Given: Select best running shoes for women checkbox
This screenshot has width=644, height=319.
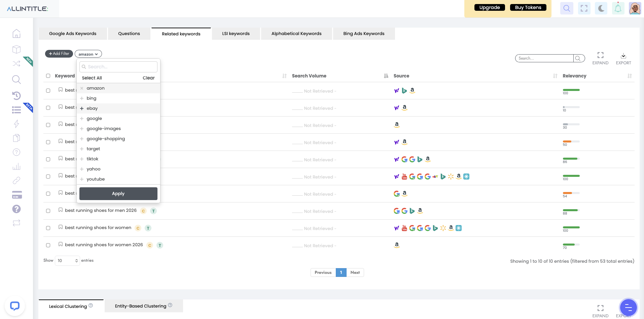Looking at the screenshot, I should [x=48, y=228].
